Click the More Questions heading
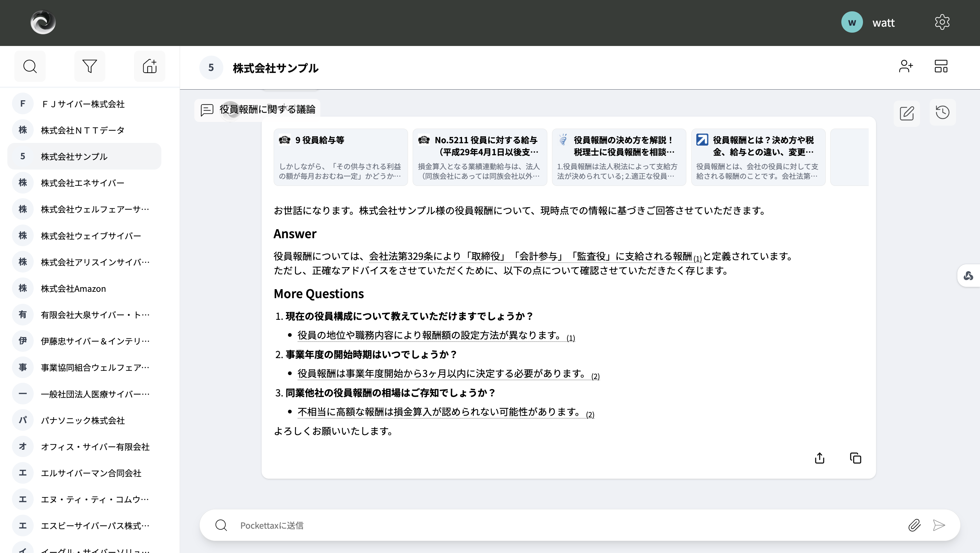Viewport: 980px width, 553px height. pyautogui.click(x=319, y=293)
